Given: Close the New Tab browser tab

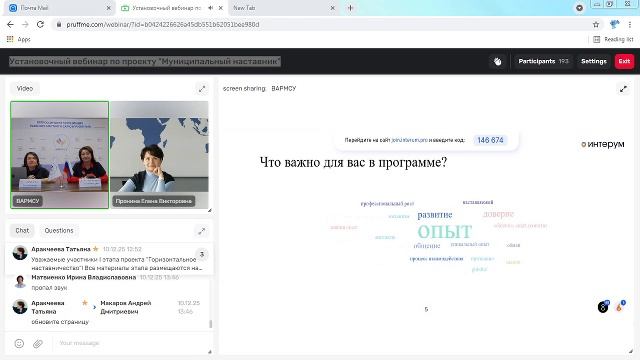Looking at the screenshot, I should pyautogui.click(x=333, y=8).
